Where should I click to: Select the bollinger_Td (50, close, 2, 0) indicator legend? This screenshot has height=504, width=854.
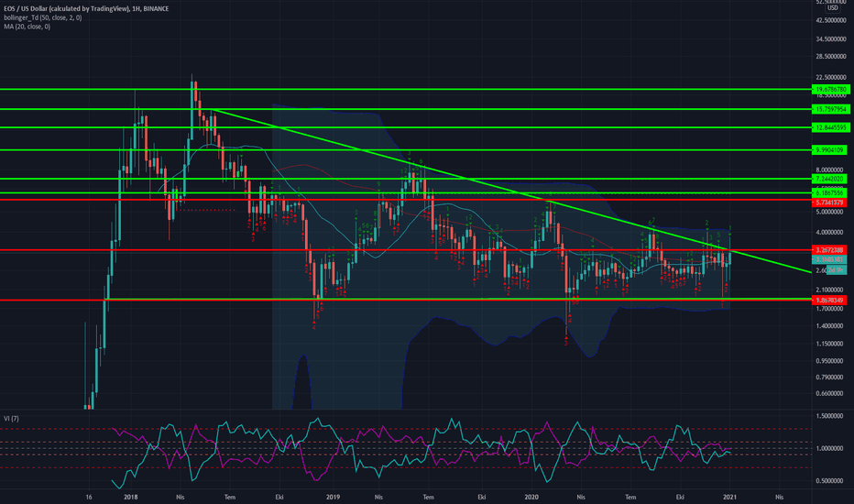[x=43, y=17]
